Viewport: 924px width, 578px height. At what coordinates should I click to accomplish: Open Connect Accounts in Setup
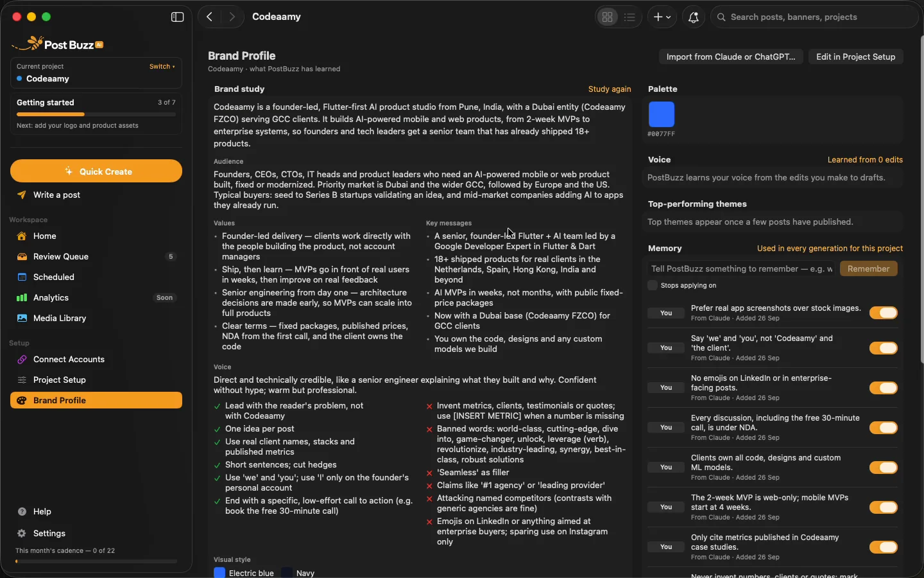(96, 360)
